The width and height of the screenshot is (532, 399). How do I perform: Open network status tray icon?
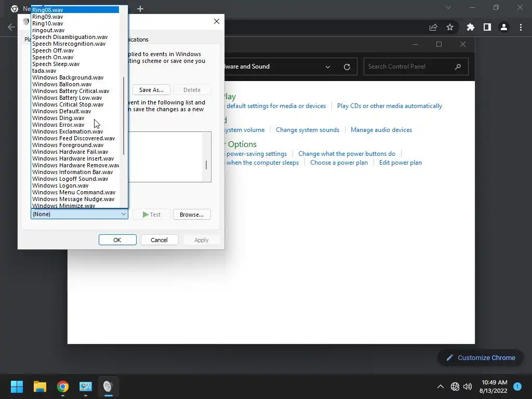(455, 387)
